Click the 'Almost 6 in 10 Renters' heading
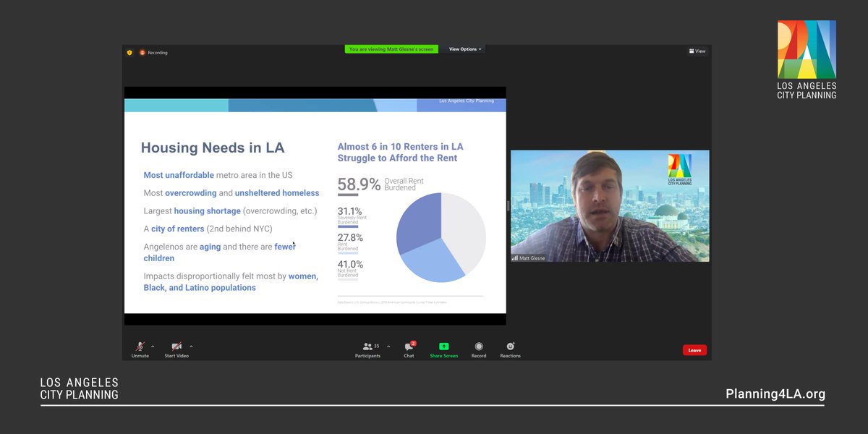868x434 pixels. pos(401,152)
